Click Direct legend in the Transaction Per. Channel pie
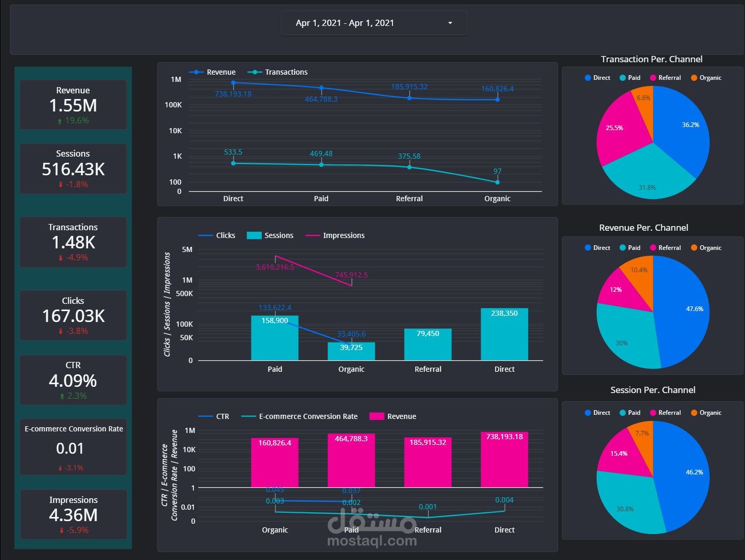This screenshot has width=745, height=560. (597, 78)
